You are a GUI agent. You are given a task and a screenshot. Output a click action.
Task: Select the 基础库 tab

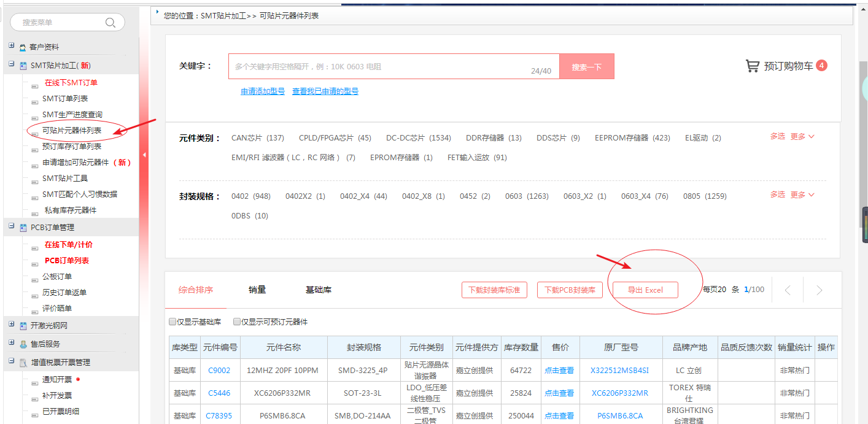tap(318, 290)
